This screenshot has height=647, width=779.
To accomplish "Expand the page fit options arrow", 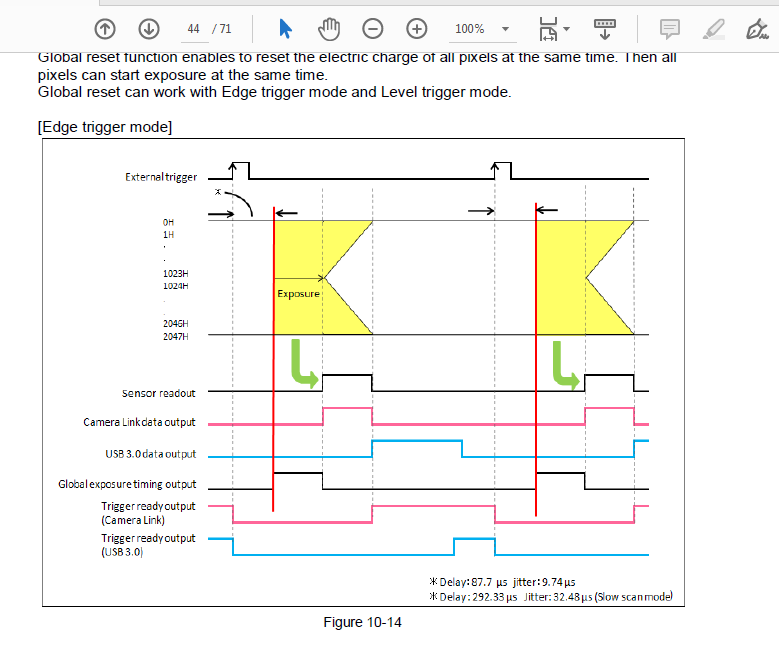I will coord(567,29).
